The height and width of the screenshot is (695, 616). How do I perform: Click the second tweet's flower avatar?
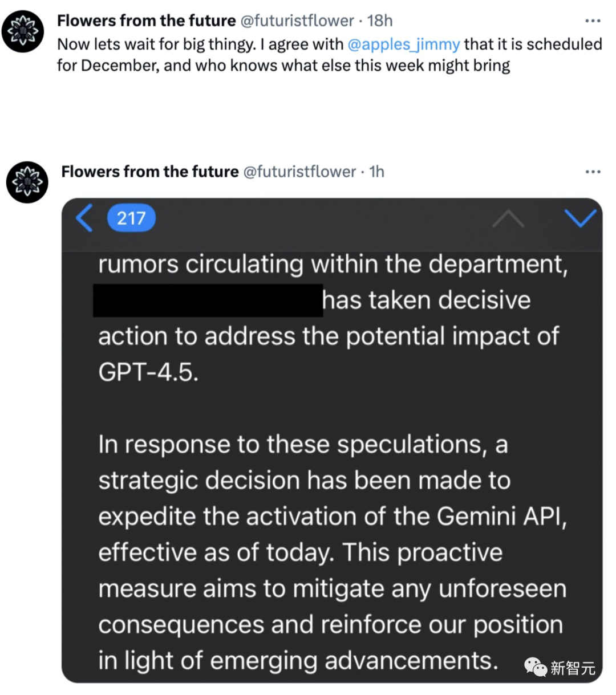pyautogui.click(x=27, y=182)
